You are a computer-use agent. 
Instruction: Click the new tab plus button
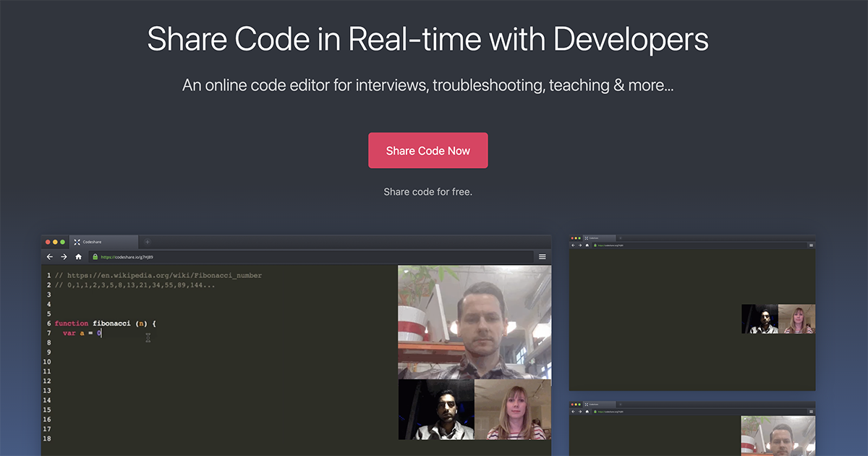click(148, 242)
